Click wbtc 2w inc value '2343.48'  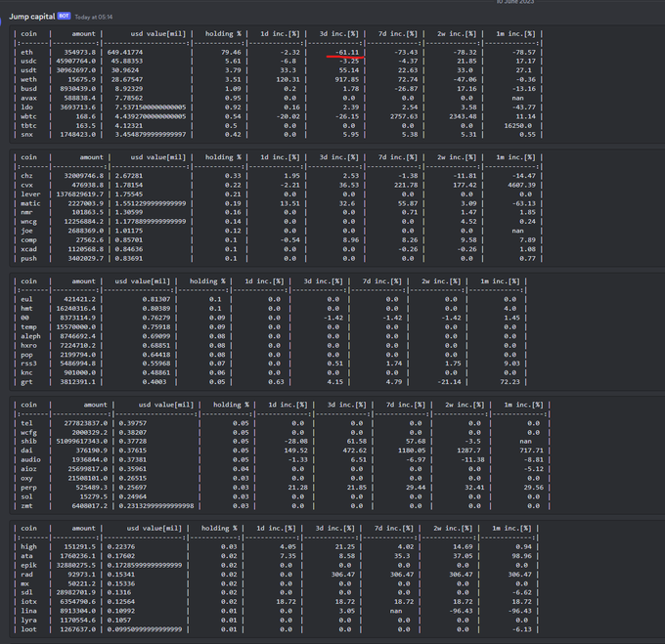[463, 116]
